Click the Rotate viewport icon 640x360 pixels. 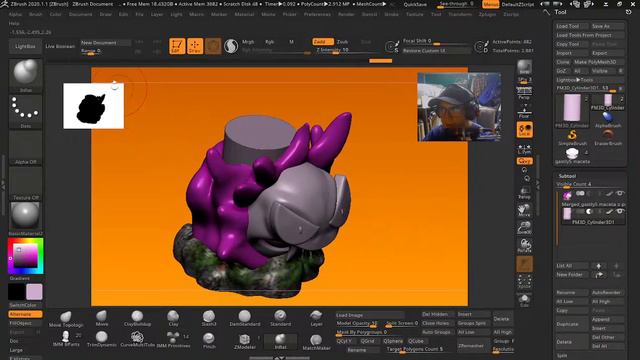click(524, 245)
